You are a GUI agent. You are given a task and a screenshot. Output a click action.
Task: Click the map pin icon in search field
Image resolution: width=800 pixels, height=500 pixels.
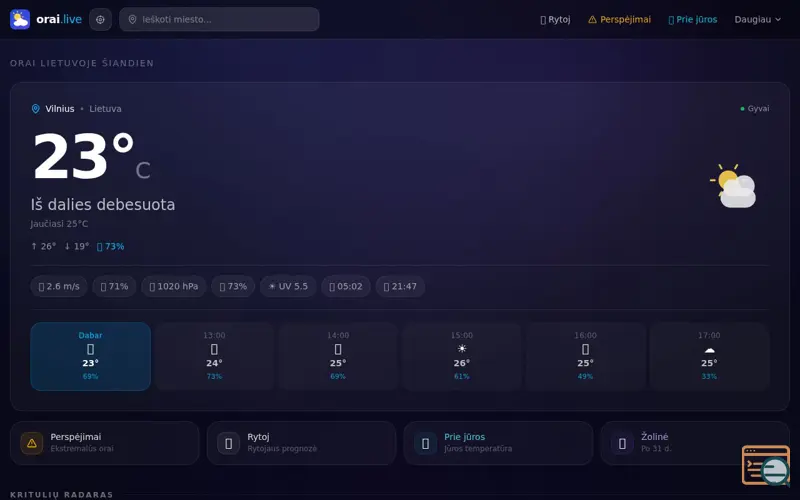132,19
